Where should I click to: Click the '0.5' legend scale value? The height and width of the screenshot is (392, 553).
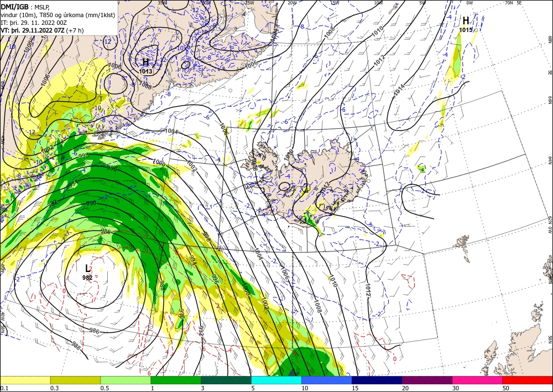(105, 388)
